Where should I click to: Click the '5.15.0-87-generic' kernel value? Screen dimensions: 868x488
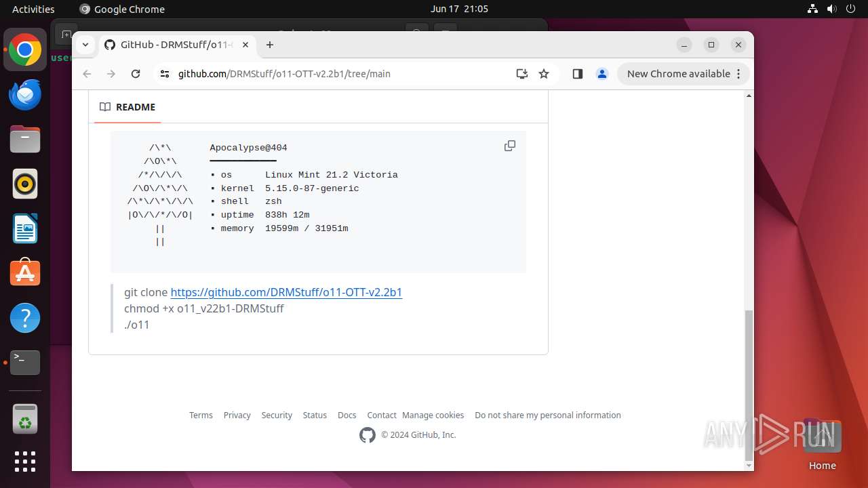click(x=312, y=188)
